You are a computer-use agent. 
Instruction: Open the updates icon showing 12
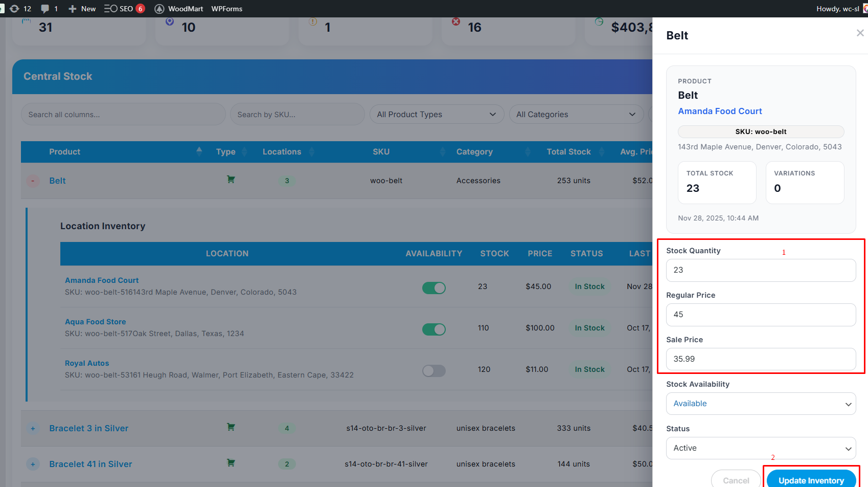(x=20, y=9)
